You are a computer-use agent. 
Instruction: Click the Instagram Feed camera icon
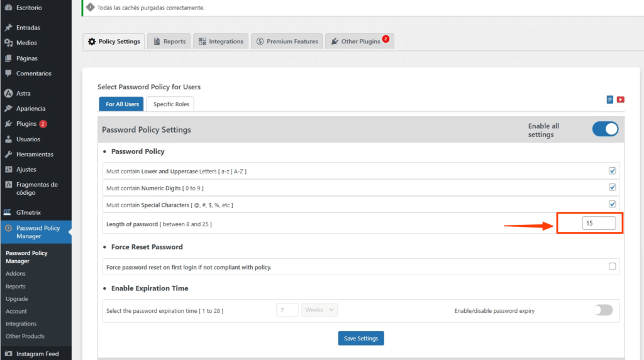8,354
